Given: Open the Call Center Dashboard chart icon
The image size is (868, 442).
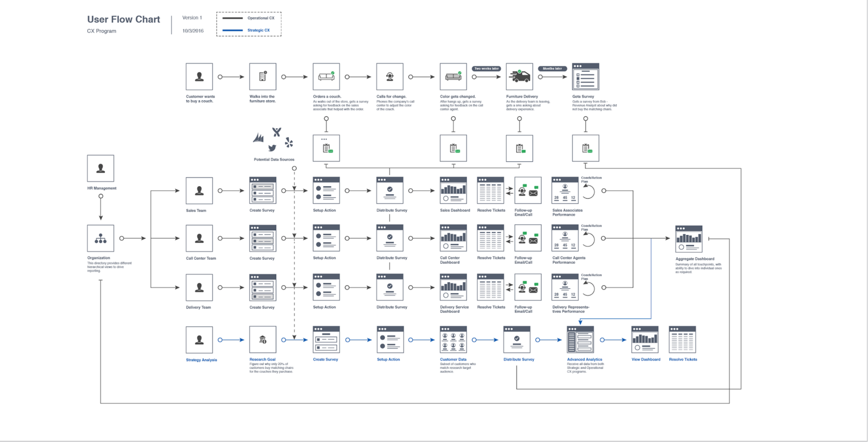Looking at the screenshot, I should [x=453, y=238].
